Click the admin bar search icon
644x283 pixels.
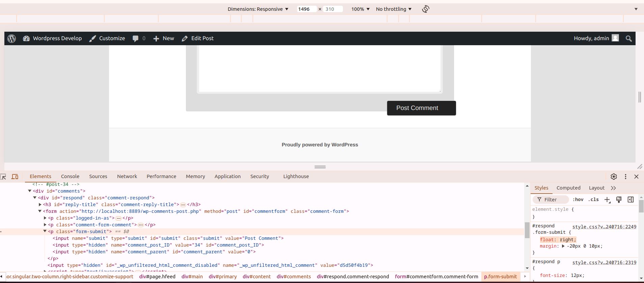[628, 38]
